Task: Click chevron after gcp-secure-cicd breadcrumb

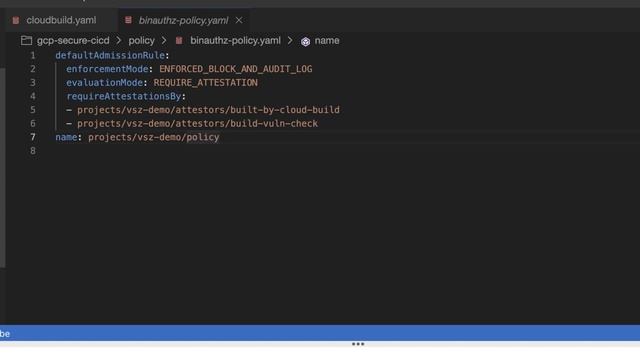Action: coord(119,41)
